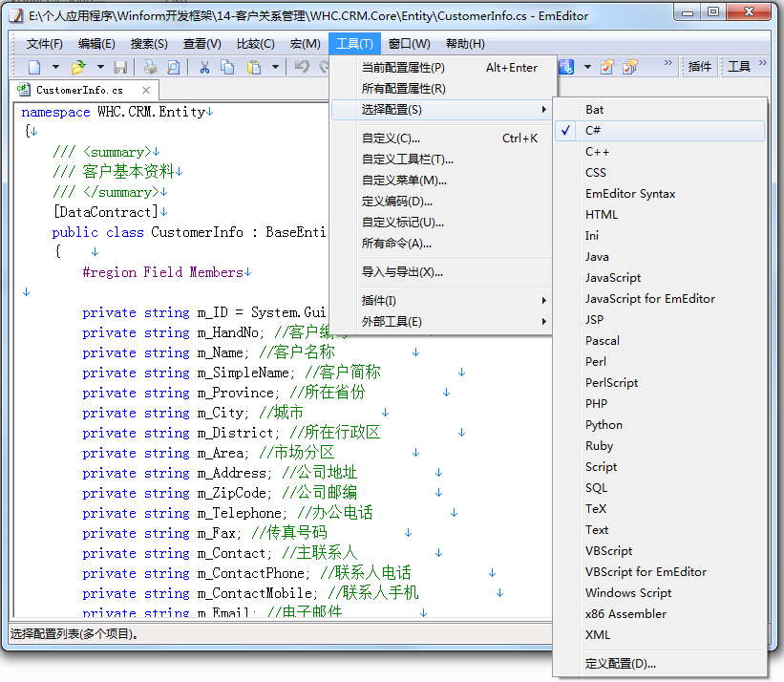Click the current configuration properties toolbar icon
The image size is (784, 682).
coord(607,67)
